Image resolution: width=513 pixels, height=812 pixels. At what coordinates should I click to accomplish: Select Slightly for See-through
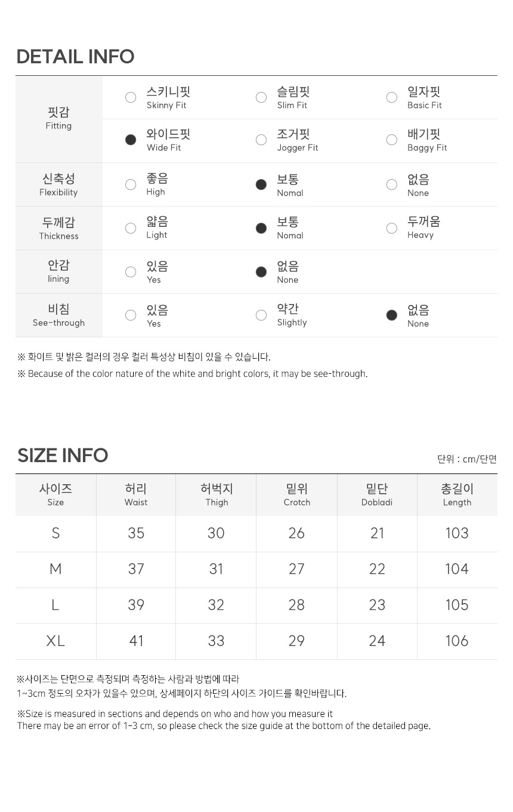pos(261,315)
